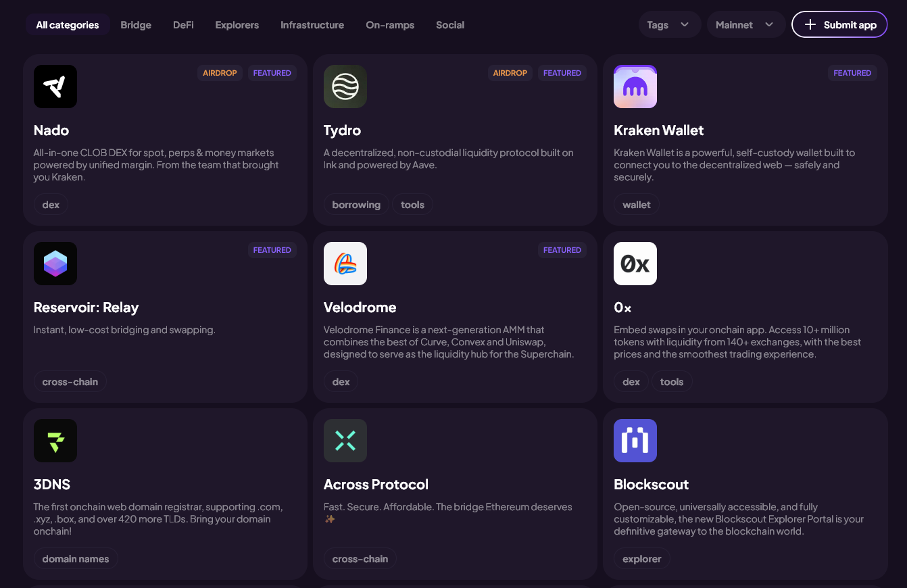Screen dimensions: 907x588
Task: Click the Submit app button
Action: (x=839, y=24)
